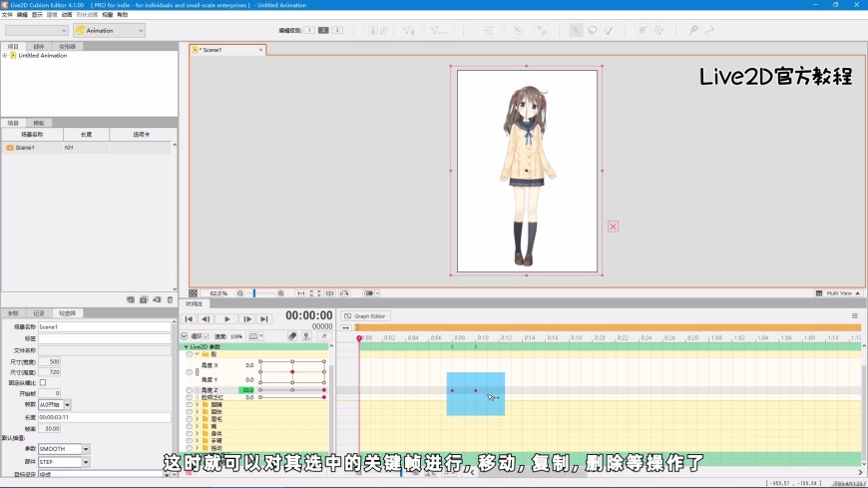868x488 pixels.
Task: Open the Animation workspace dropdown
Action: click(109, 31)
